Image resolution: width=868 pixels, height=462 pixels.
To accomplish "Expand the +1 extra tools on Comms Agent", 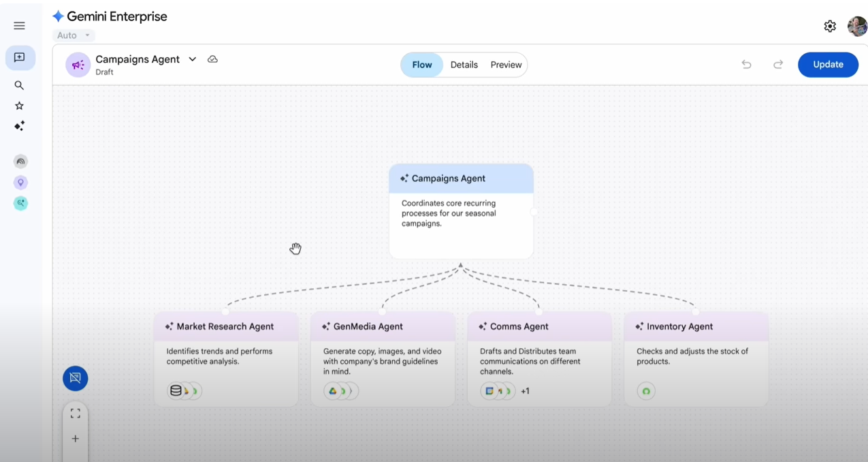I will point(525,391).
